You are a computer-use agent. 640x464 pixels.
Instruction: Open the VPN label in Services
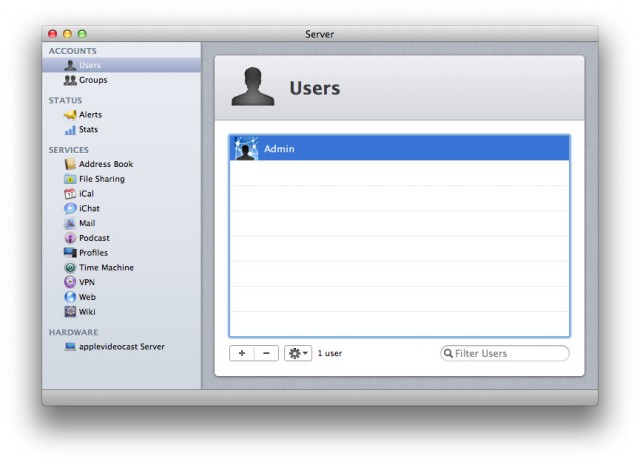pyautogui.click(x=87, y=282)
